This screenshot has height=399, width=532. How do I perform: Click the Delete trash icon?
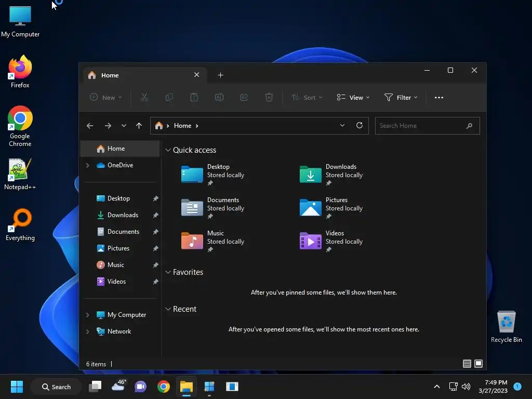pos(269,97)
